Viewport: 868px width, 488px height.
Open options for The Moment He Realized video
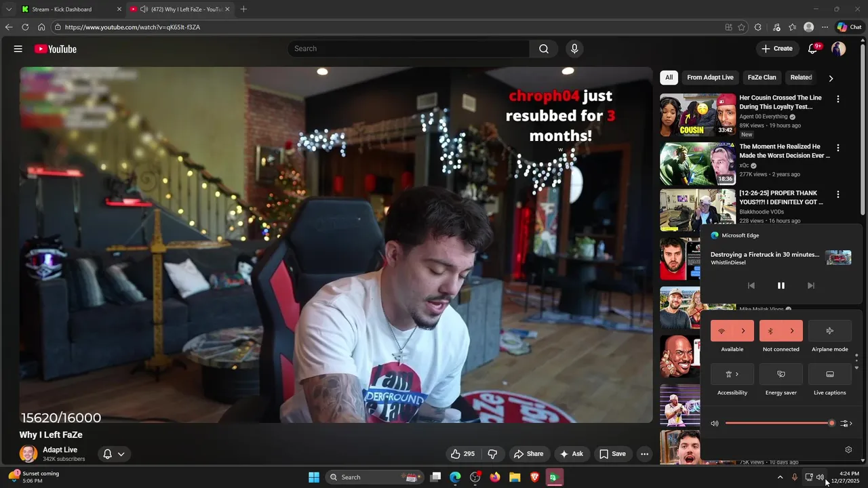tap(838, 148)
